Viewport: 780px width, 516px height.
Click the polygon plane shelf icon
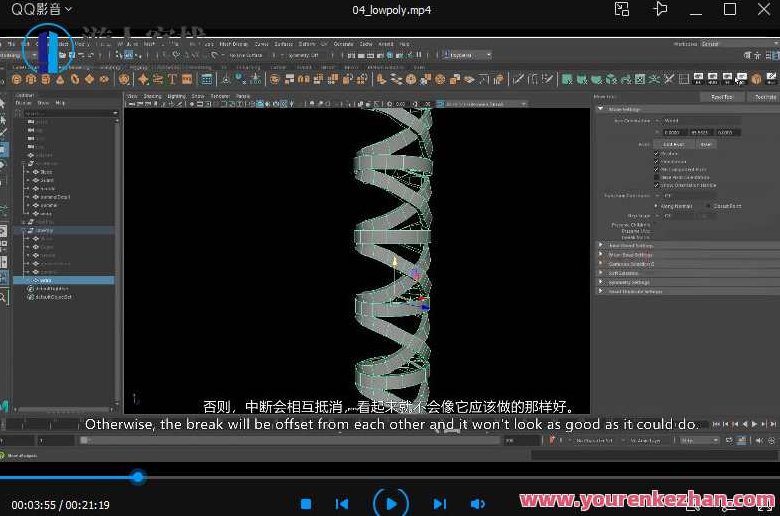coord(90,80)
